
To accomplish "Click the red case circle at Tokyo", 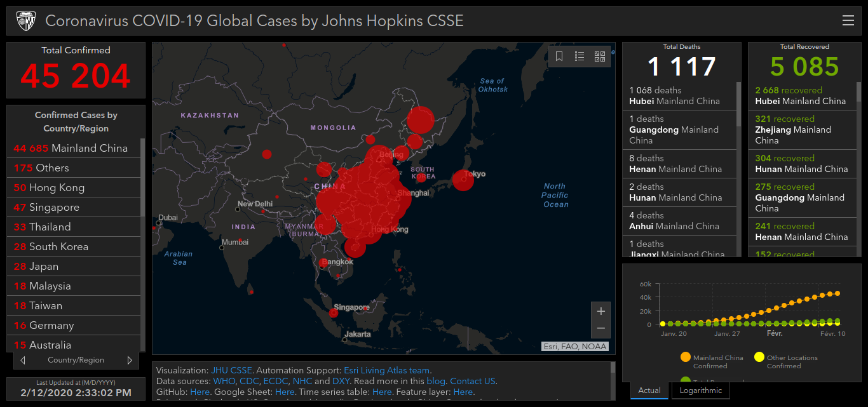I will (463, 180).
